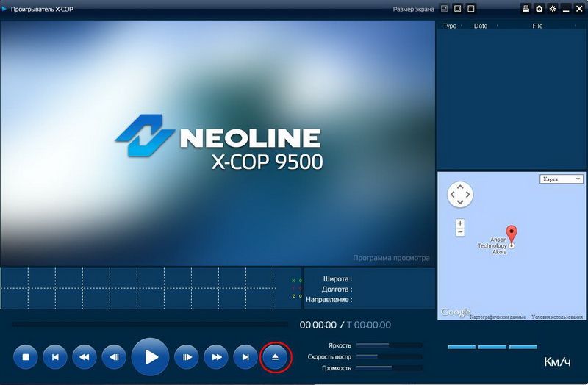Screen dimensions: 588x385
Task: Select the smallest screen size icon
Action: click(x=444, y=9)
